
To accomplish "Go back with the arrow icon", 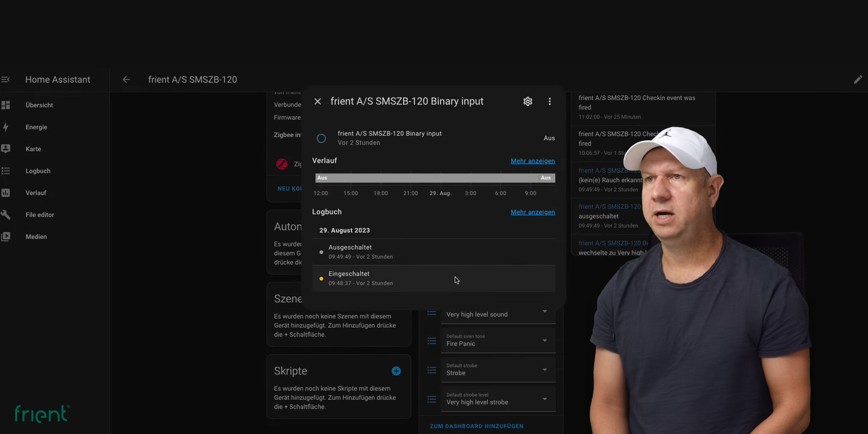I will 126,80.
